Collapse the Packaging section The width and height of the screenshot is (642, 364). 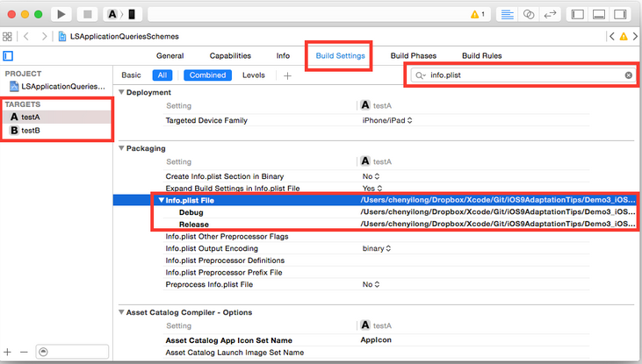[121, 148]
